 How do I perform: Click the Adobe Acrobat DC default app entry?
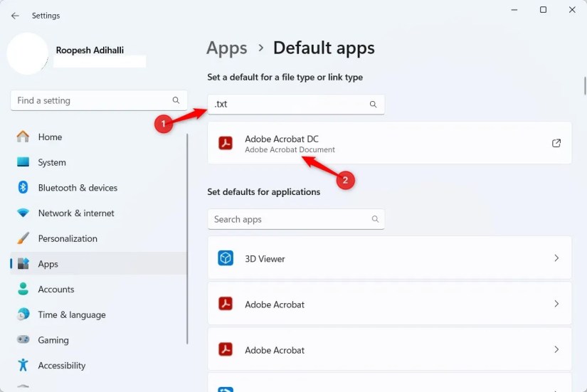pos(390,143)
